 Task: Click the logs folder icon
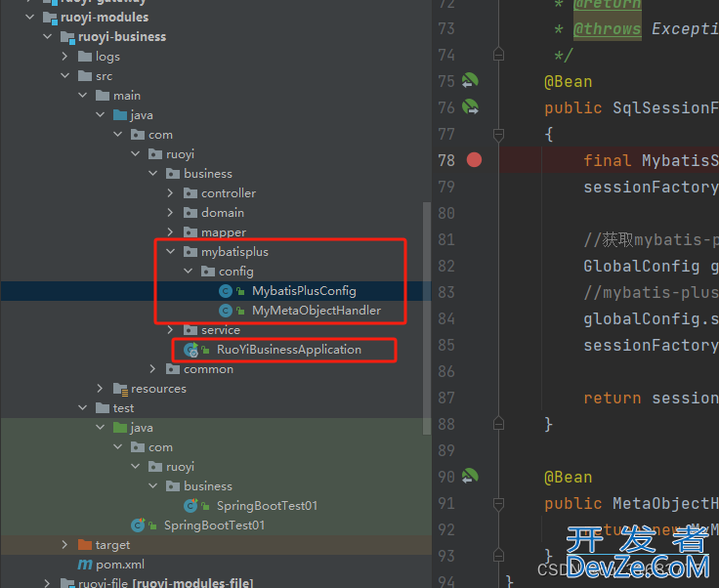click(x=85, y=57)
